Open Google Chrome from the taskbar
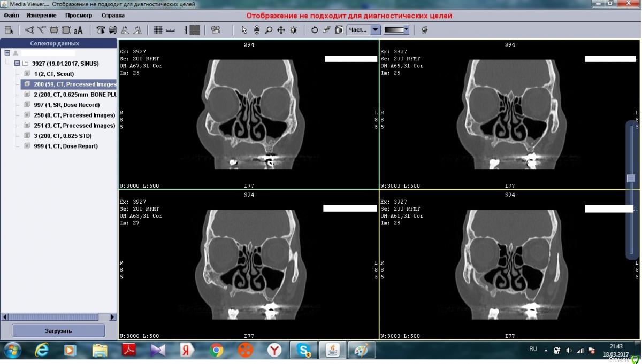This screenshot has width=642, height=364. (x=217, y=350)
